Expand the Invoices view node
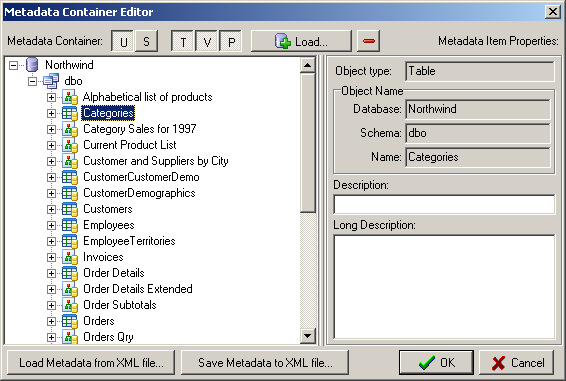The height and width of the screenshot is (381, 566). pos(51,257)
